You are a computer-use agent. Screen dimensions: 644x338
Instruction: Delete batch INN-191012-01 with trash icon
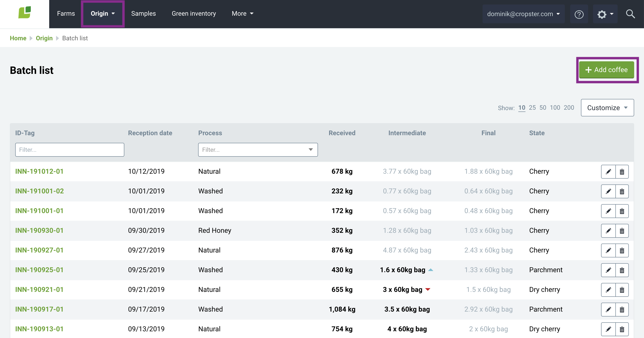pos(622,172)
